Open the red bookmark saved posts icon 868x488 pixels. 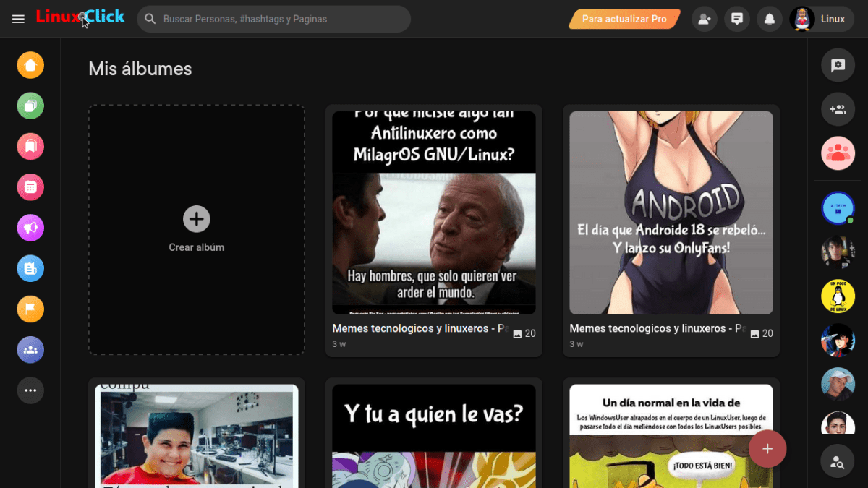30,147
